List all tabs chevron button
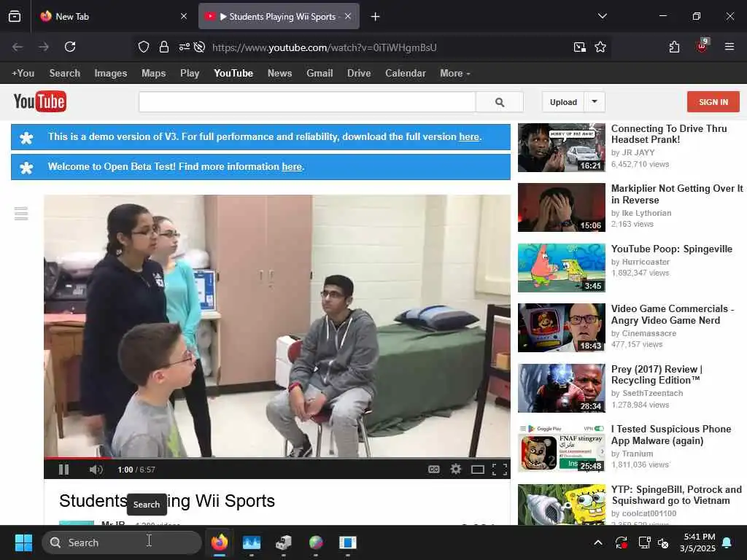The height and width of the screenshot is (560, 747). coord(602,16)
